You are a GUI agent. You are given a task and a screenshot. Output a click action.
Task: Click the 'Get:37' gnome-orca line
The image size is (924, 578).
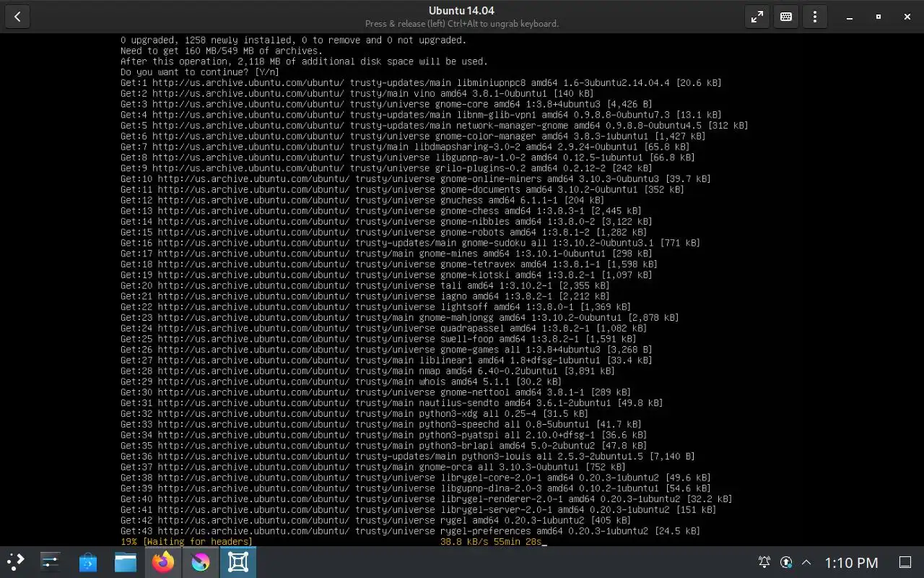click(x=373, y=467)
